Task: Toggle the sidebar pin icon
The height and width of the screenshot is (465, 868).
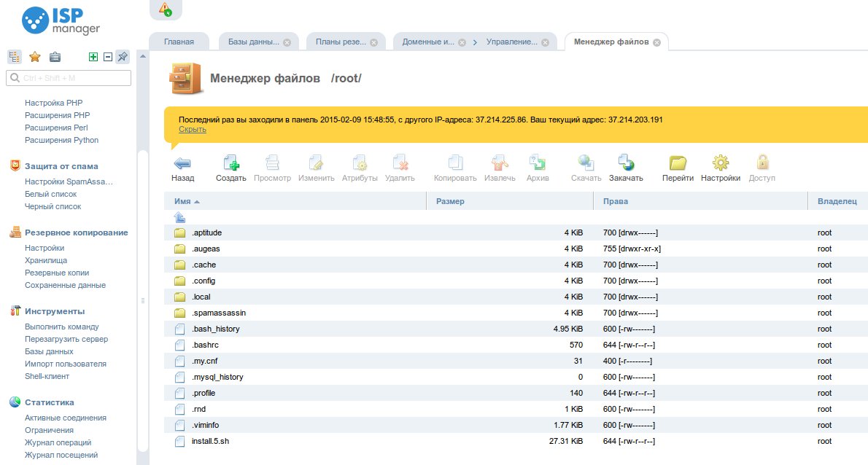Action: click(x=123, y=57)
